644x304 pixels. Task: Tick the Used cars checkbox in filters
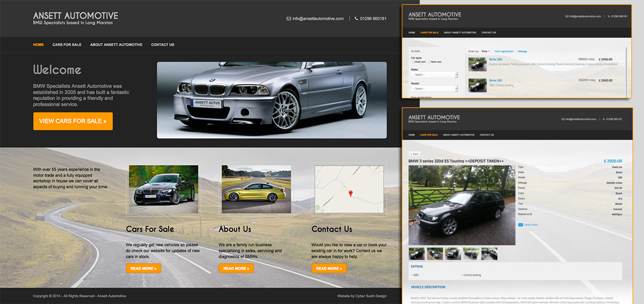[413, 62]
